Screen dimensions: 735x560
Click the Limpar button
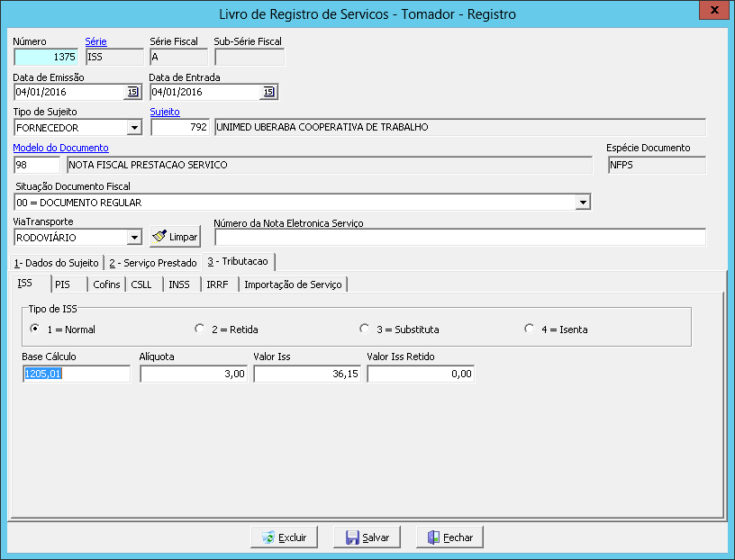pyautogui.click(x=176, y=237)
